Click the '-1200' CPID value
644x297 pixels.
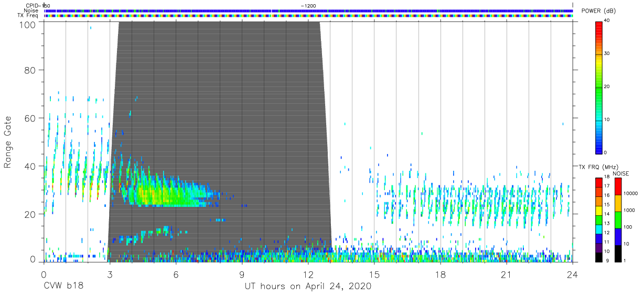pos(308,5)
